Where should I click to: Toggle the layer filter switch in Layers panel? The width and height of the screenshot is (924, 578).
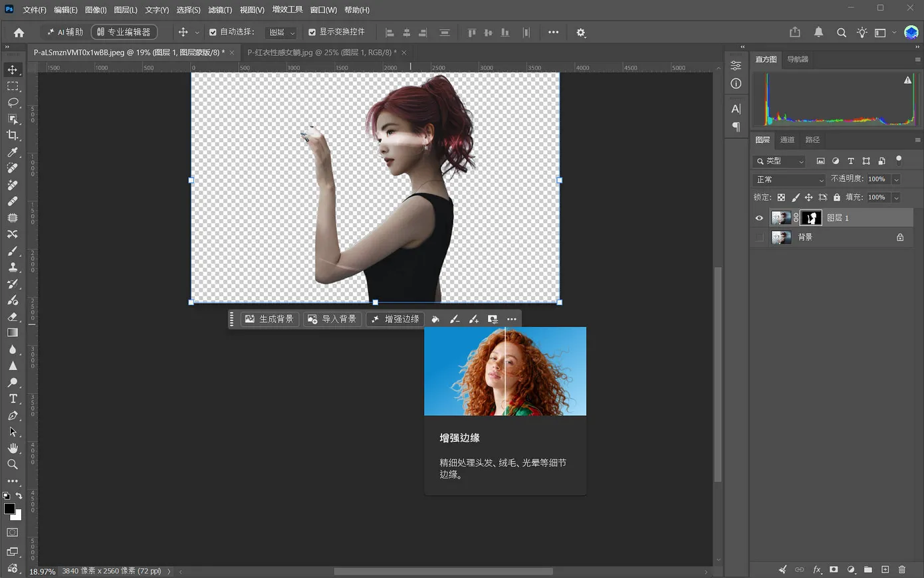(899, 160)
